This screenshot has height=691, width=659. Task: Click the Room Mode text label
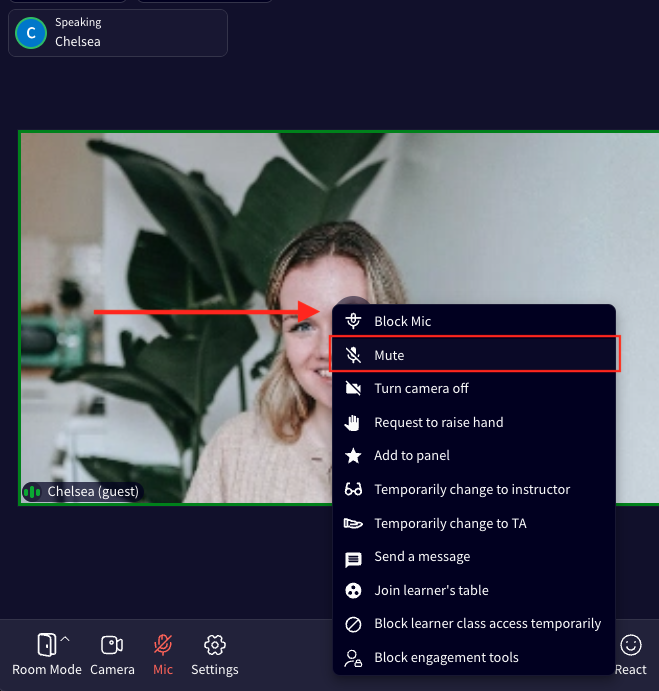point(47,669)
